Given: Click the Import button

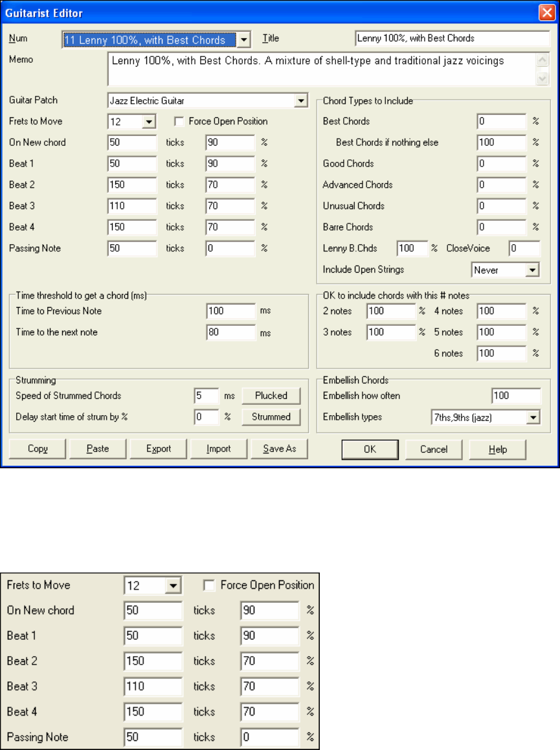Looking at the screenshot, I should point(219,449).
